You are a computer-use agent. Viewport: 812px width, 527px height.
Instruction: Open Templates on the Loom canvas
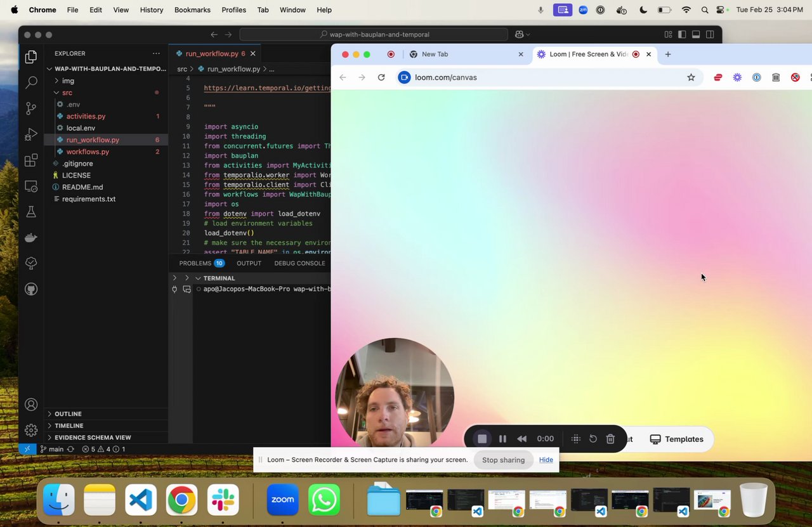[x=676, y=439]
